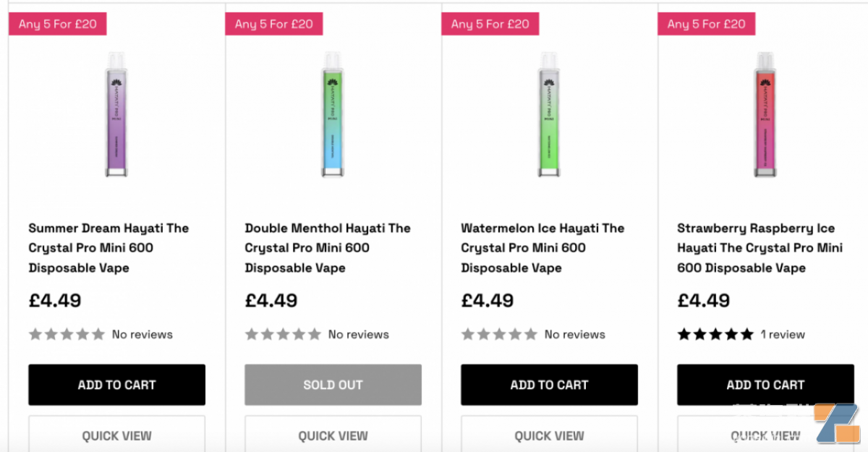Open the Summer Dream Hayati product title link
Image resolution: width=868 pixels, height=452 pixels.
pyautogui.click(x=109, y=248)
